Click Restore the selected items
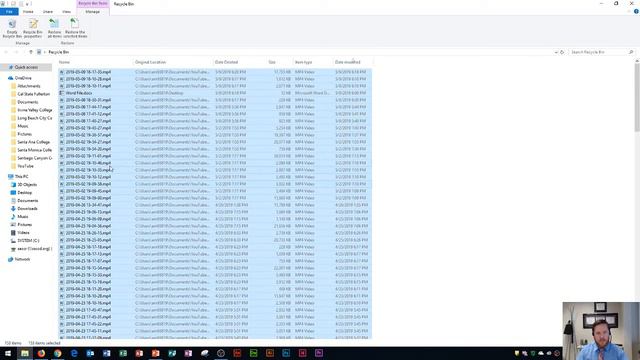640x360 pixels. click(75, 29)
